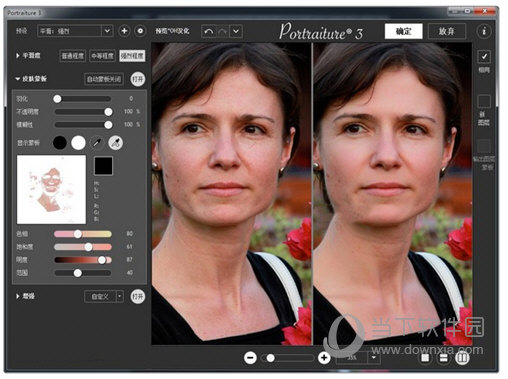The width and height of the screenshot is (508, 379).
Task: Click the 色相 value field
Action: [129, 234]
